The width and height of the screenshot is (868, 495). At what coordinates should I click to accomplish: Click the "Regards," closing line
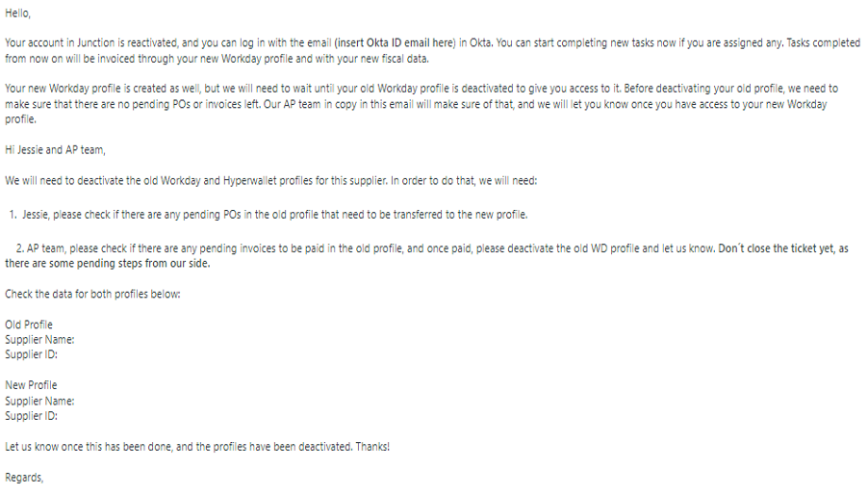tap(24, 478)
